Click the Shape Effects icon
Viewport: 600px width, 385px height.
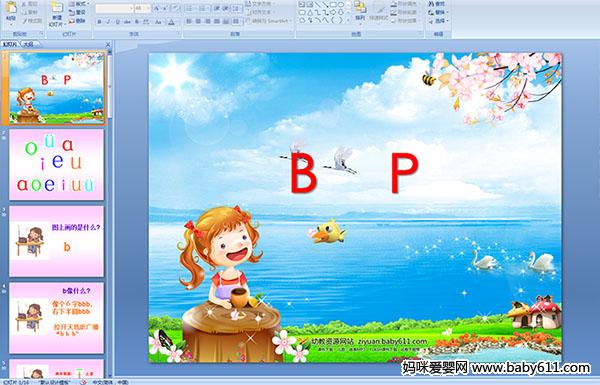[394, 21]
